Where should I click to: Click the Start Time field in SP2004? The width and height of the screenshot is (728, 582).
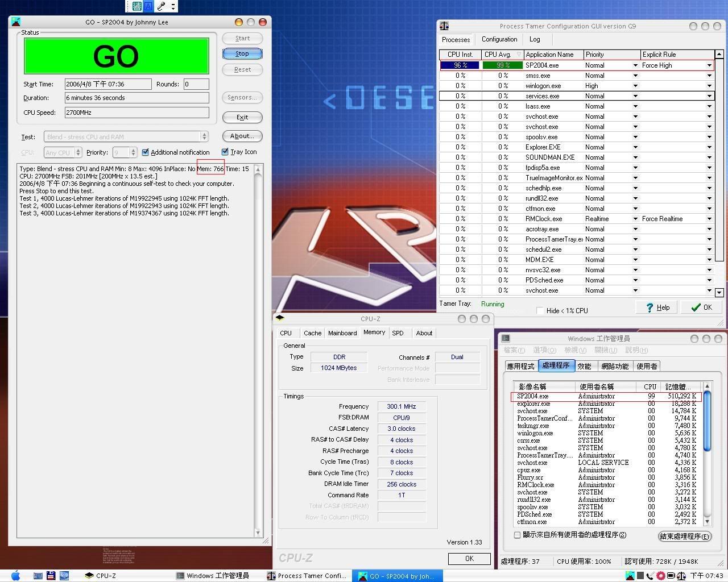click(108, 84)
